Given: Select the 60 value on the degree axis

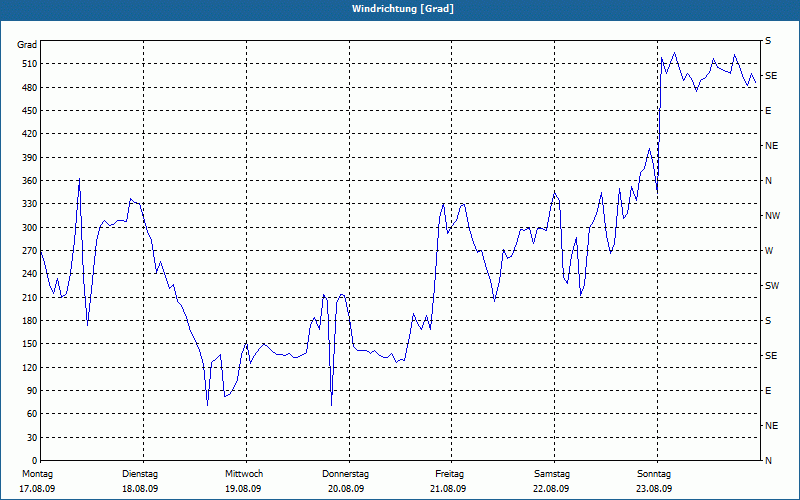Looking at the screenshot, I should [32, 414].
